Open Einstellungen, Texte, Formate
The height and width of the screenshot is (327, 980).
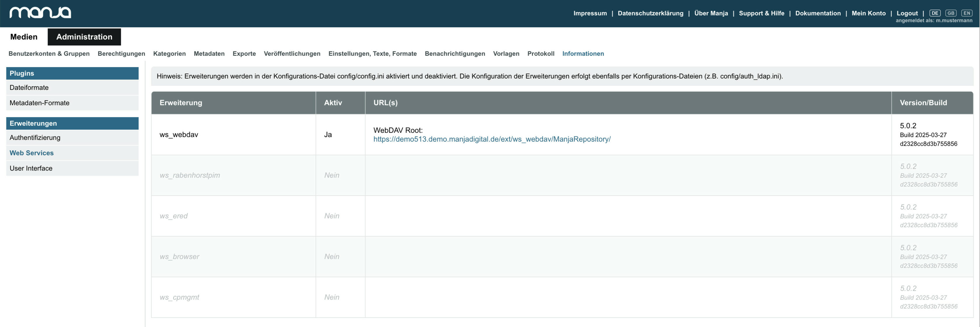(372, 54)
